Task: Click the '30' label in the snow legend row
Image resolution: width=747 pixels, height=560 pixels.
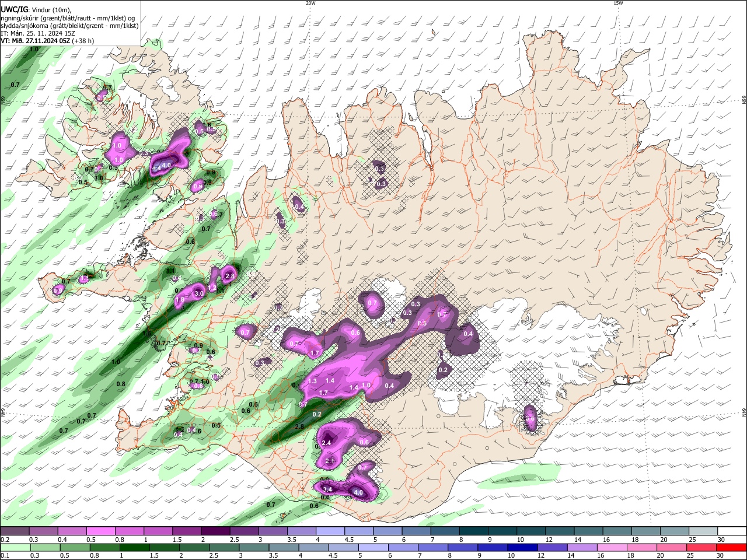Action: (721, 540)
